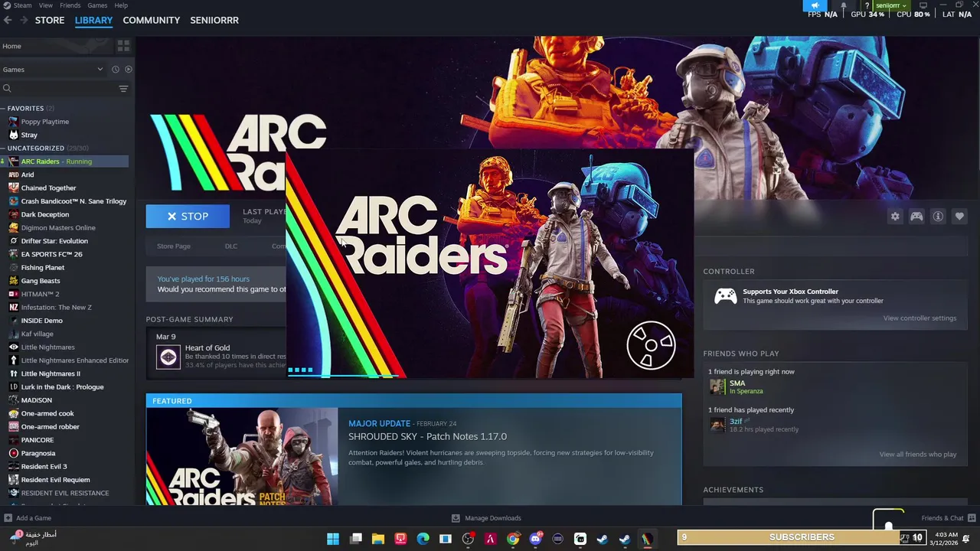The height and width of the screenshot is (551, 980).
Task: Toggle ready-to-play filter icon
Action: click(128, 70)
